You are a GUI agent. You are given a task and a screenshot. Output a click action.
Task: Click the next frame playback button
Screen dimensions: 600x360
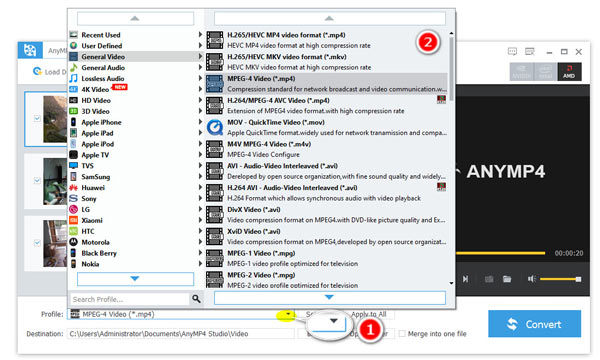pos(465,279)
